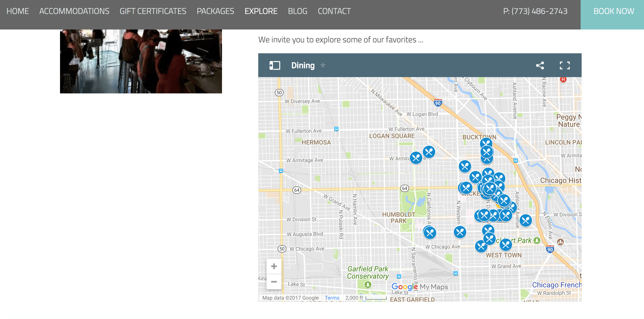Go to ACCOMMODATIONS page

tap(74, 11)
